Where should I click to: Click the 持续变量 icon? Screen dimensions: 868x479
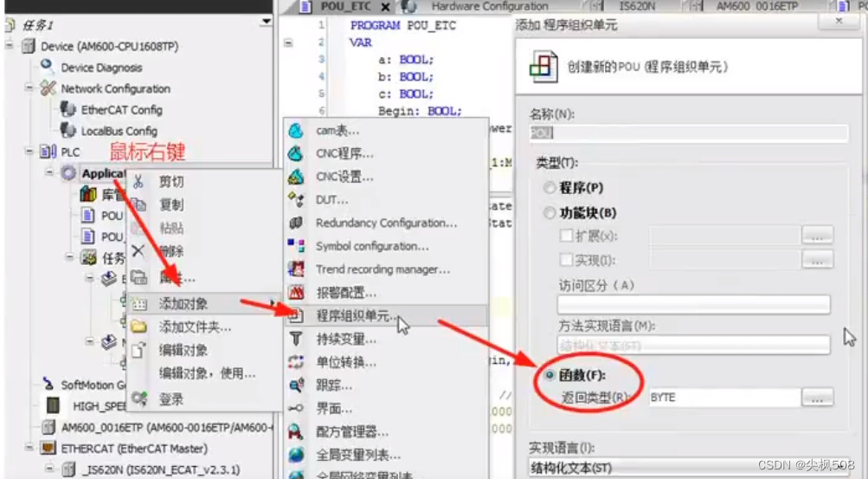[x=296, y=339]
